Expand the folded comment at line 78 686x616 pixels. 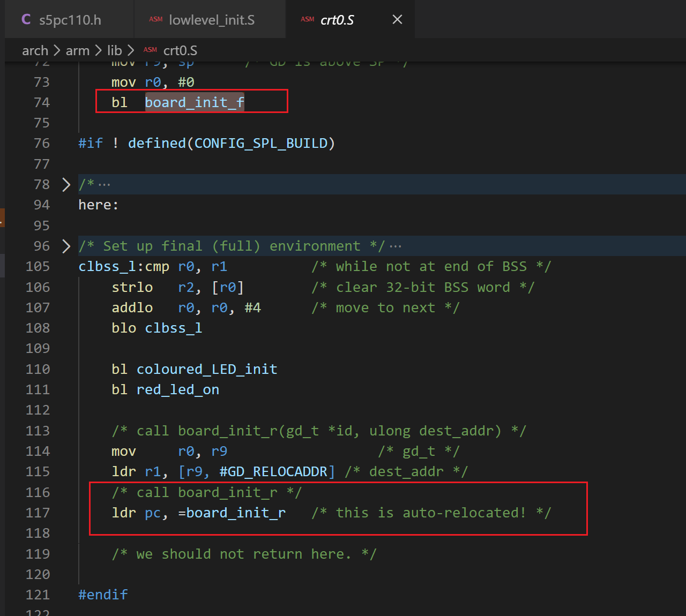pos(66,184)
